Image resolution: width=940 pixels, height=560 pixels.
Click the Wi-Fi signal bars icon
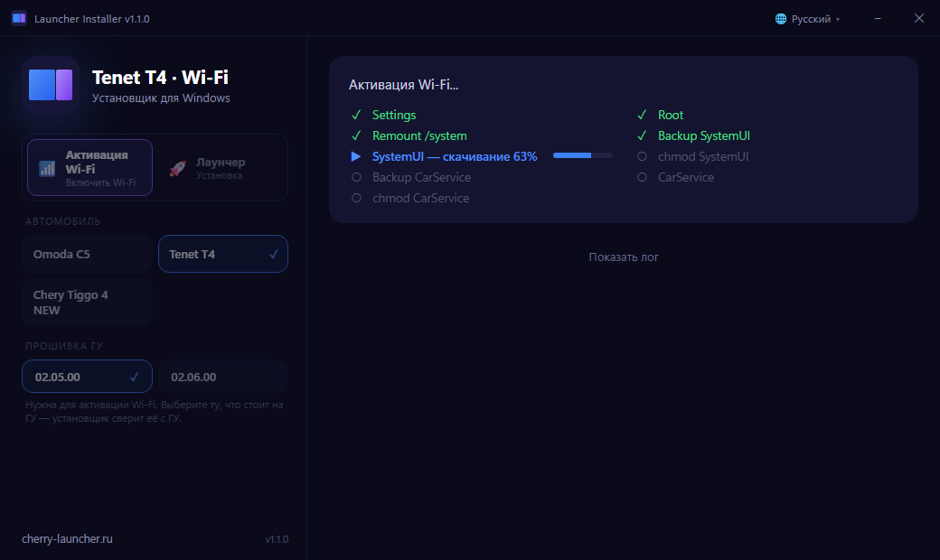coord(47,168)
